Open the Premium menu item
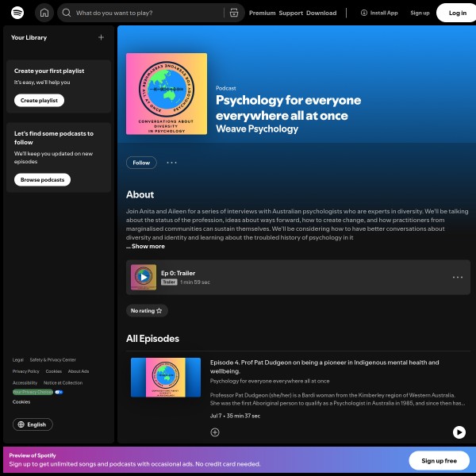The height and width of the screenshot is (476, 476). pyautogui.click(x=262, y=13)
